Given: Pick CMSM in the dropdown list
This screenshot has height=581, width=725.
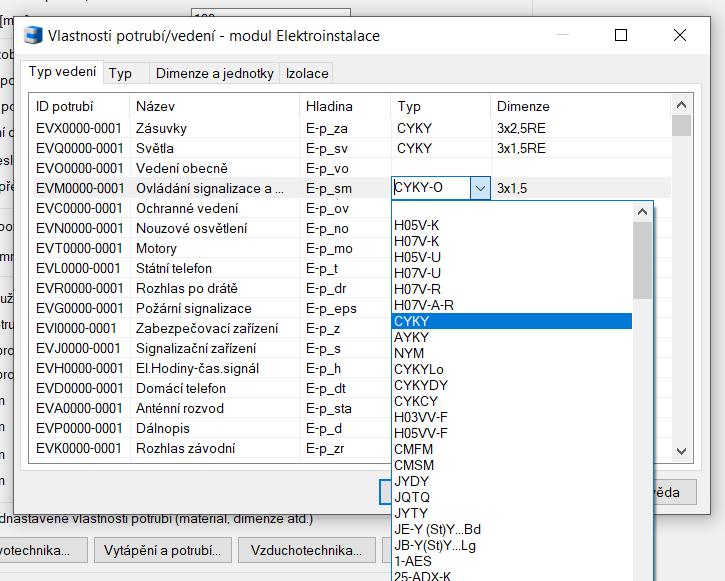Looking at the screenshot, I should pos(511,465).
